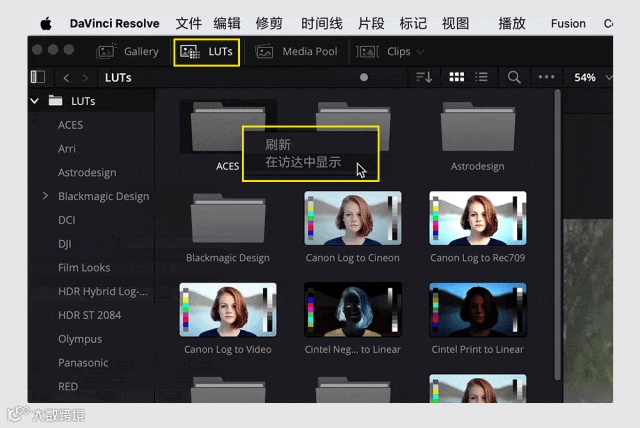
Task: Select Canon Log to Cineon LUT thumbnail
Action: pyautogui.click(x=353, y=218)
